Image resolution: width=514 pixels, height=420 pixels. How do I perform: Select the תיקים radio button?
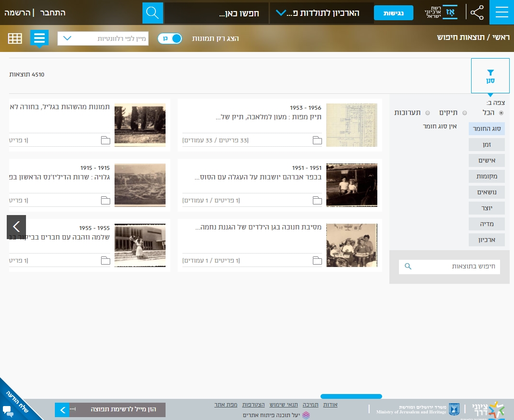[x=464, y=113]
